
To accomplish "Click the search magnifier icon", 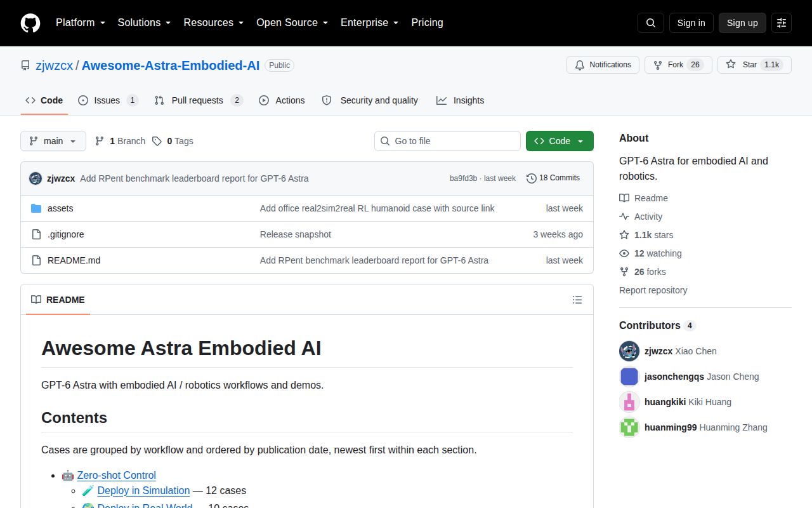I will tap(651, 23).
